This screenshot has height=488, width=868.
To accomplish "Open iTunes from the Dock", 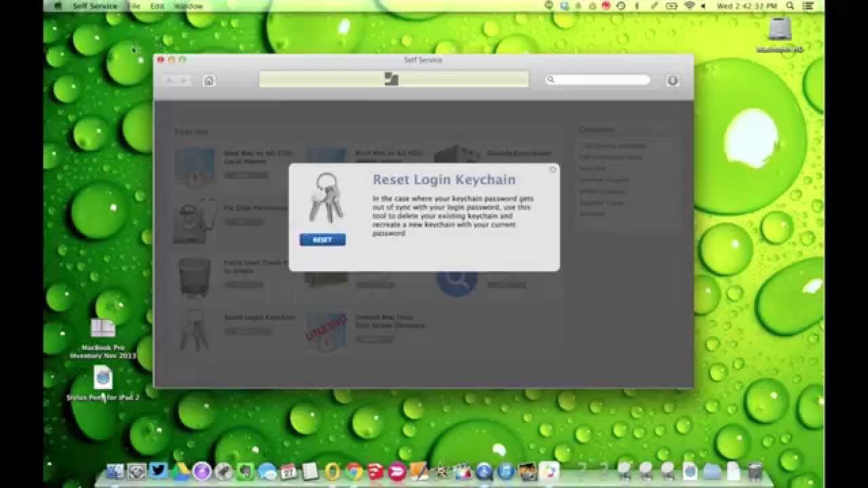I will point(505,472).
